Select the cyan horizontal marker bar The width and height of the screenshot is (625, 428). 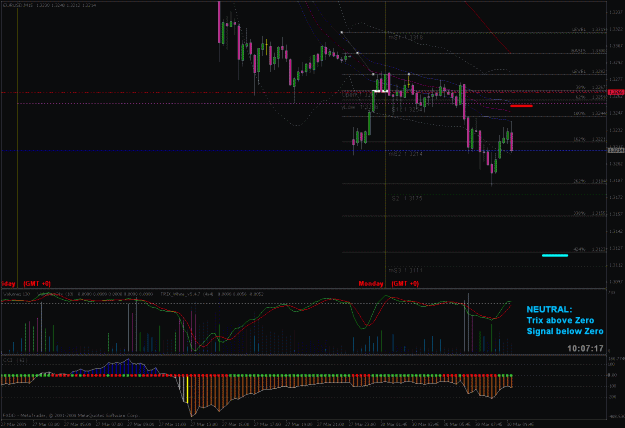click(x=555, y=255)
